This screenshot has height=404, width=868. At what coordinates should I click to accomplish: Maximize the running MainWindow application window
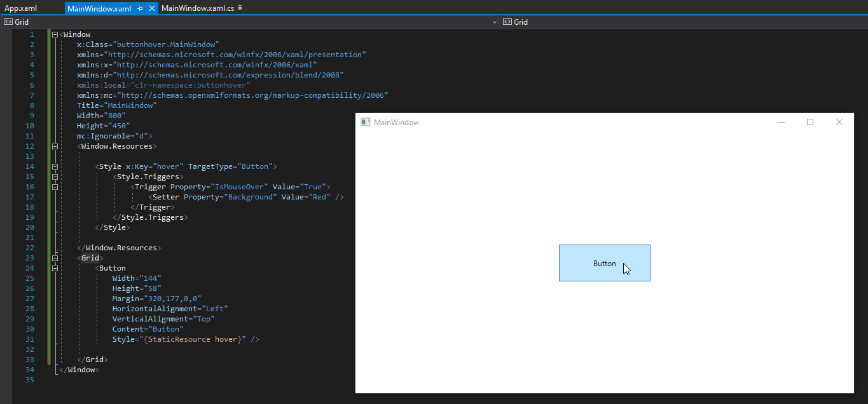coord(810,122)
